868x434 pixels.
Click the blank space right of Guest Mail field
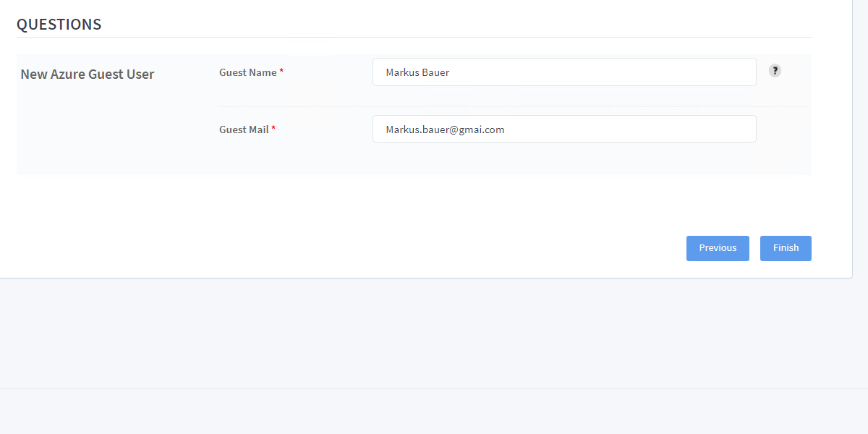(783, 129)
